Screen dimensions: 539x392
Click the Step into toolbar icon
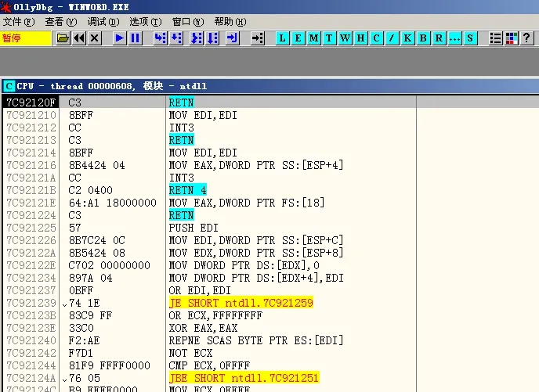[160, 38]
